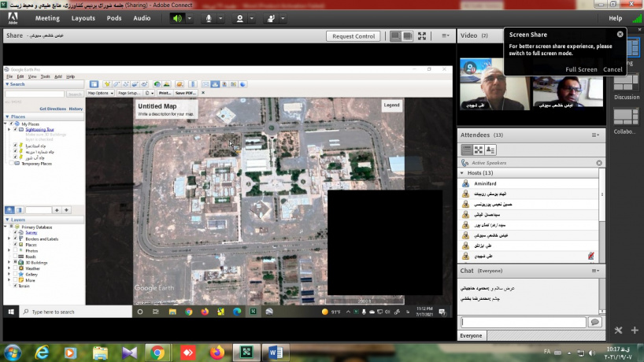
Task: Collapse the Hosts (13) group
Action: coord(465,172)
